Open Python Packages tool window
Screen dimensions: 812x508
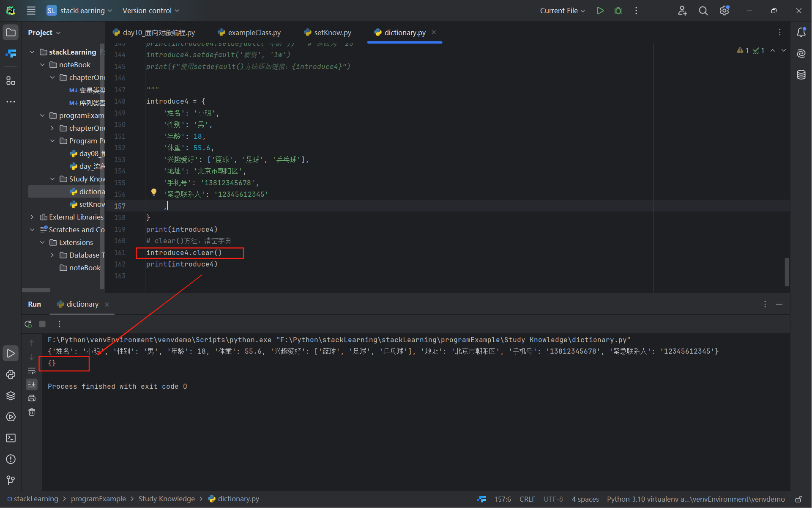[x=11, y=396]
